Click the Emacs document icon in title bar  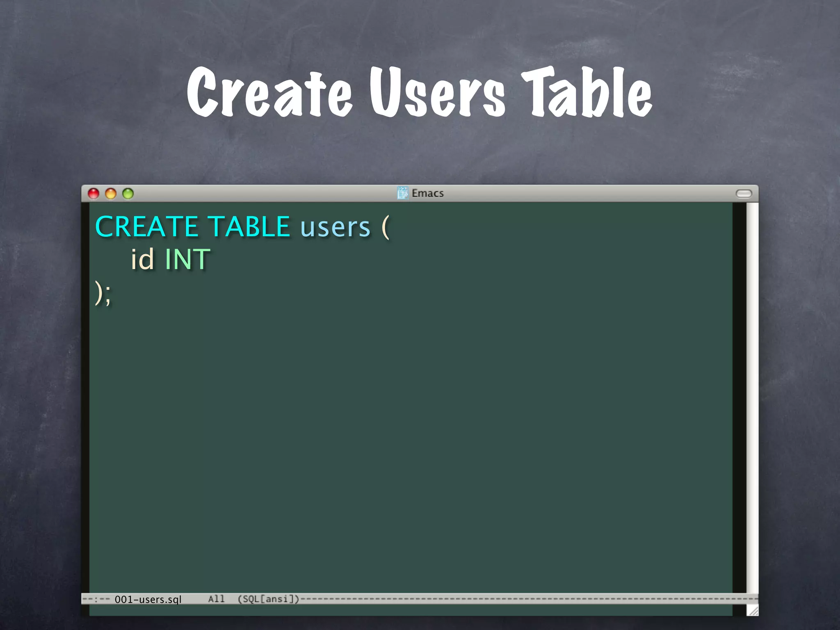click(x=403, y=193)
